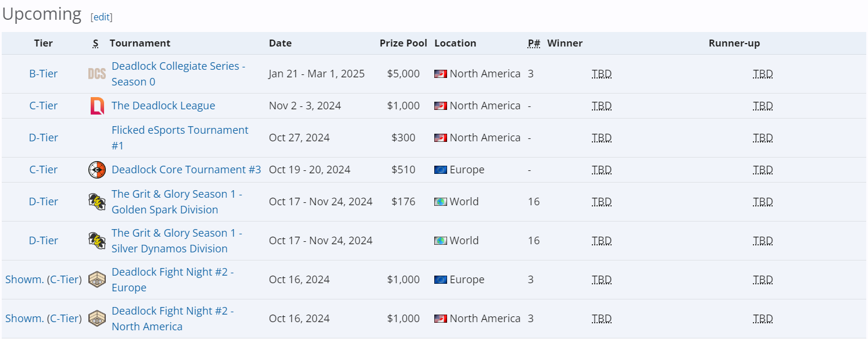The width and height of the screenshot is (868, 339).
Task: Click the Showm. link for Fight Night Europe
Action: pos(24,280)
